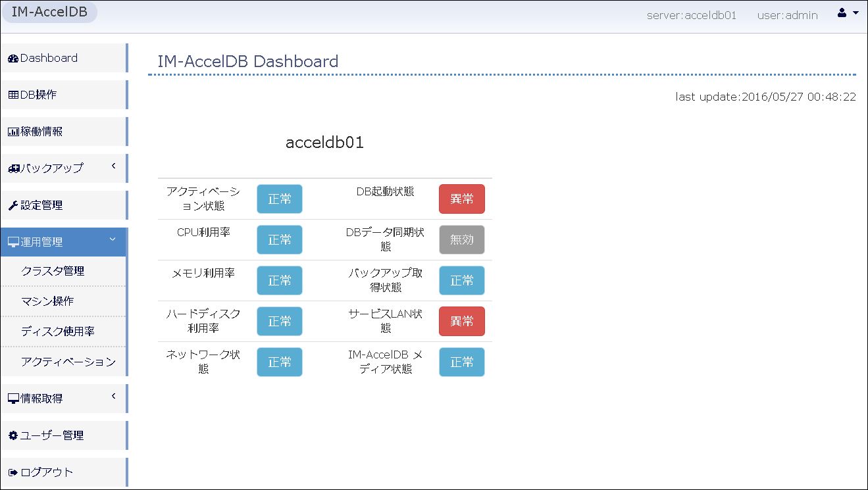This screenshot has height=490, width=868.
Task: Click the ネットワーク状態 label
Action: coord(203,362)
